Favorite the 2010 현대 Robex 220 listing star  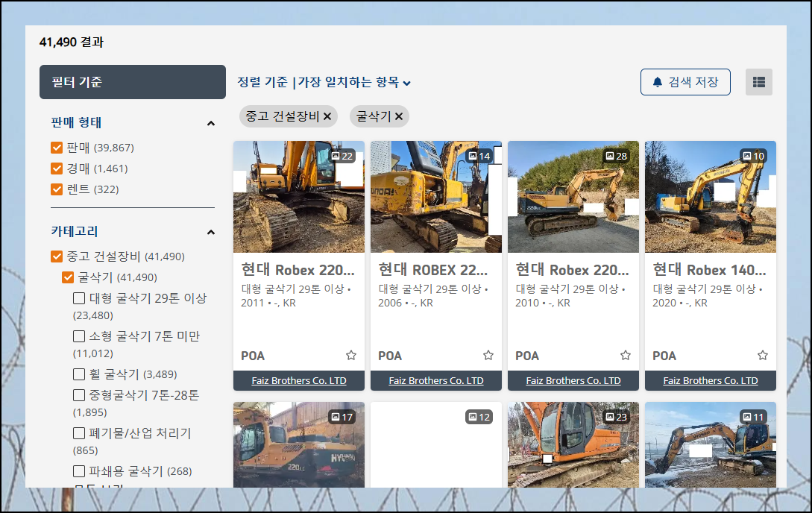[x=626, y=355]
